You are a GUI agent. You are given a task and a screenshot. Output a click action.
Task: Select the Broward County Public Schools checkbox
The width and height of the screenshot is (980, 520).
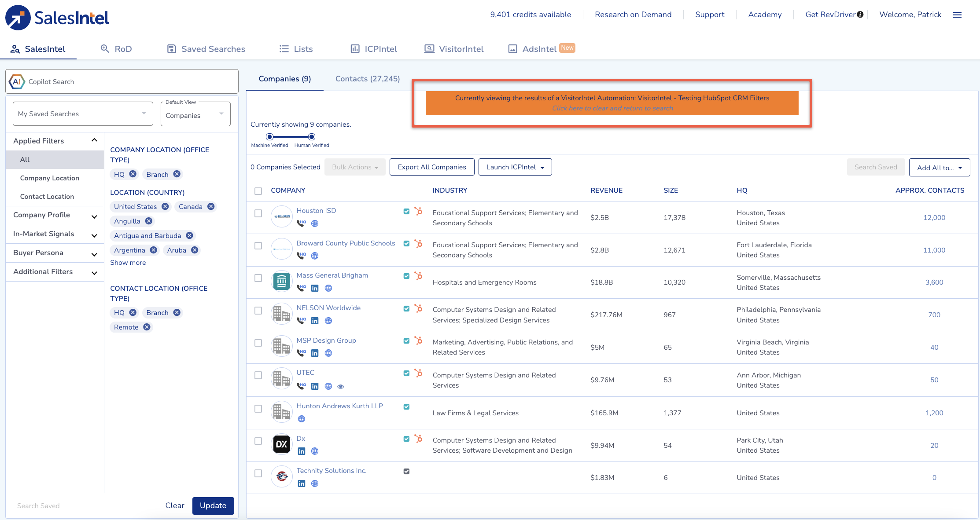coord(258,245)
